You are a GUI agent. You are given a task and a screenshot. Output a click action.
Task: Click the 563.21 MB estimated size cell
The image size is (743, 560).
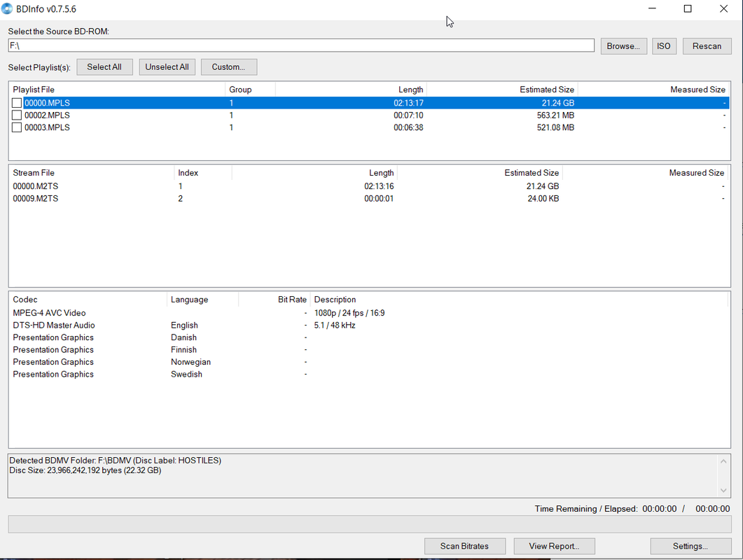click(x=555, y=115)
